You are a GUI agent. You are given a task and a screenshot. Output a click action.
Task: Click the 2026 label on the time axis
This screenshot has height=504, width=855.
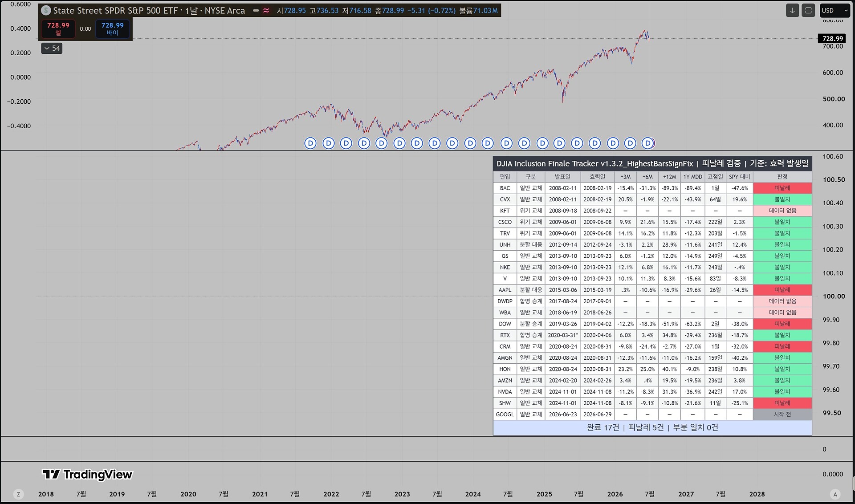point(615,494)
